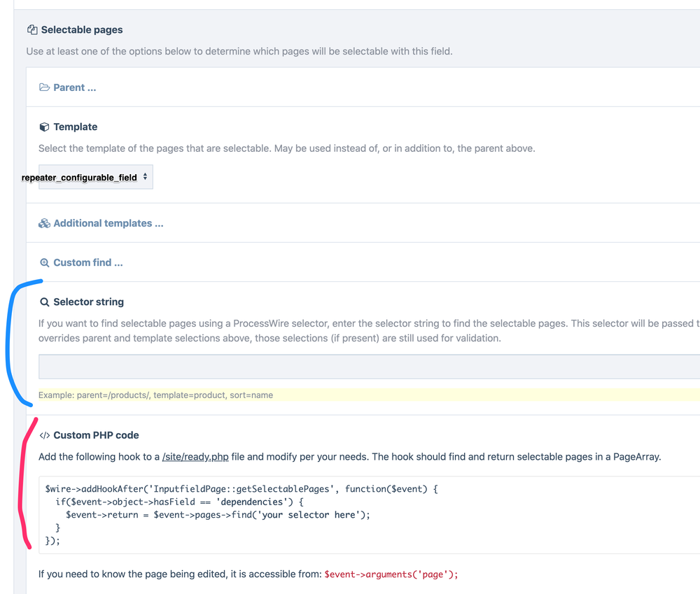Click the Parent folder icon
Screen dimensions: 700x594
[x=44, y=87]
